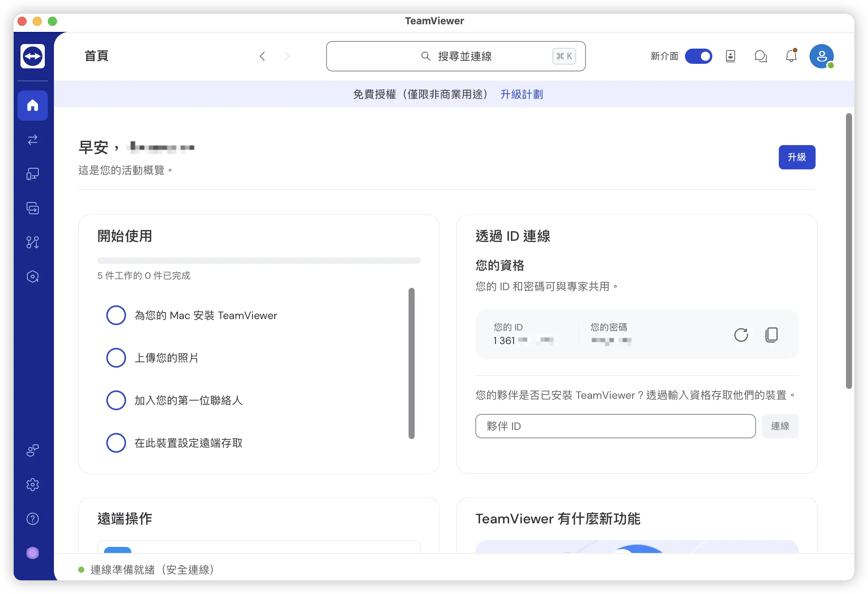Open Help question mark icon
868x594 pixels.
33,519
